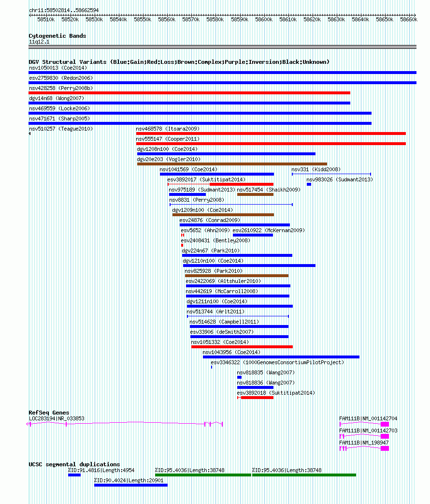430x504 pixels.
Task: Click nsv442619 (McCarroll2008) label
Action: 222,291
